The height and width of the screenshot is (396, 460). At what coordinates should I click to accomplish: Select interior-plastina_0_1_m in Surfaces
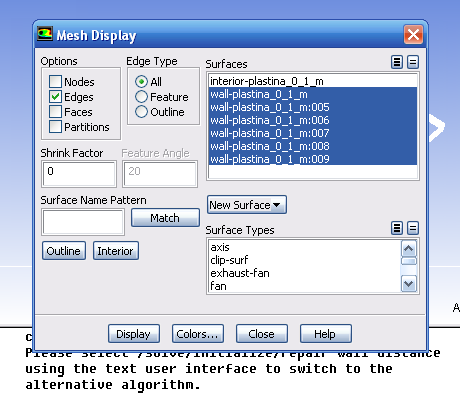313,81
